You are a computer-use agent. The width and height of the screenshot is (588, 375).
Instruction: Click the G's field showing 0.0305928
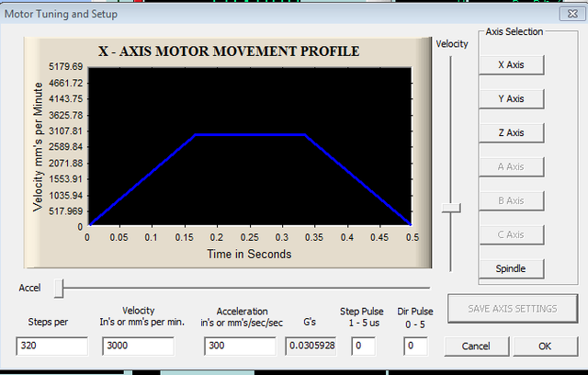pos(311,346)
